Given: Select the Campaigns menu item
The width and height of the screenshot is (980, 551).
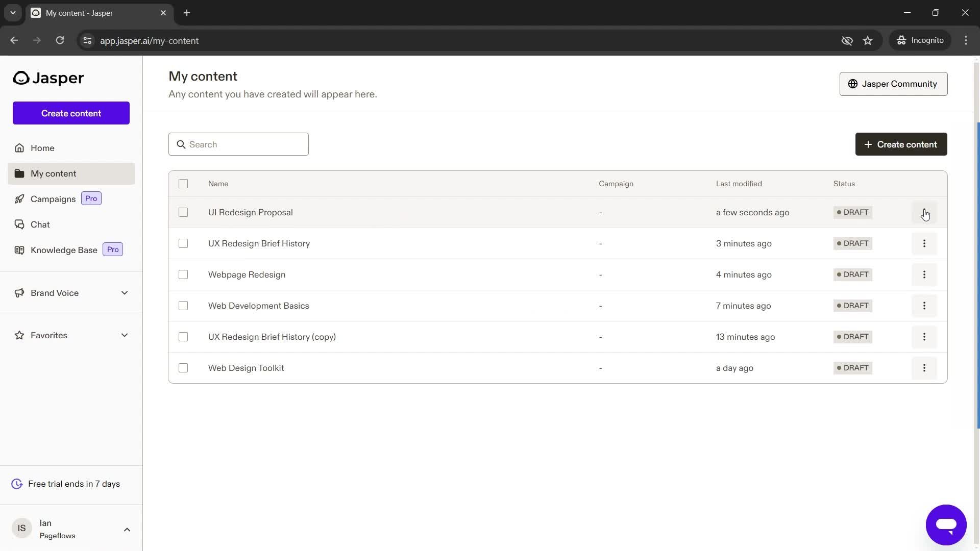Looking at the screenshot, I should pyautogui.click(x=53, y=198).
